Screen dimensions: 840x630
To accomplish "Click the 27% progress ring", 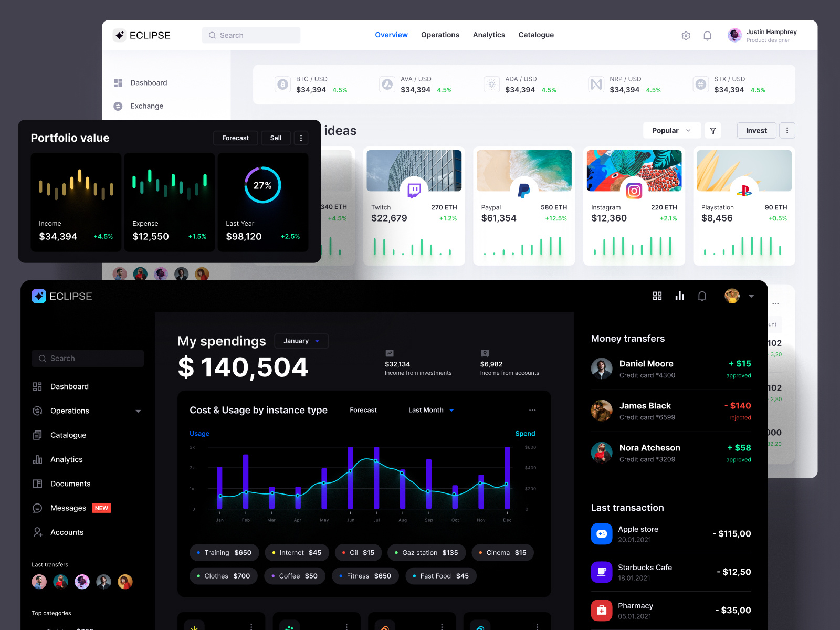I will click(262, 185).
